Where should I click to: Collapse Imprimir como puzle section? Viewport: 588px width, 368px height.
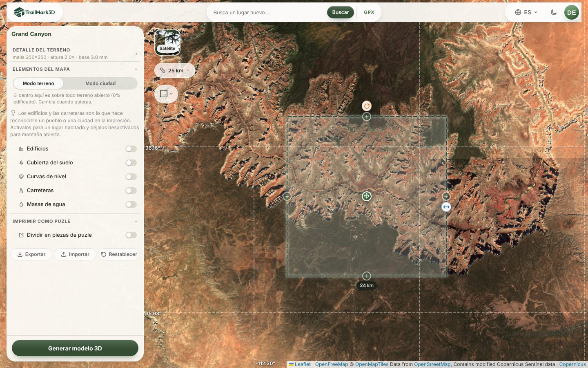tap(75, 221)
